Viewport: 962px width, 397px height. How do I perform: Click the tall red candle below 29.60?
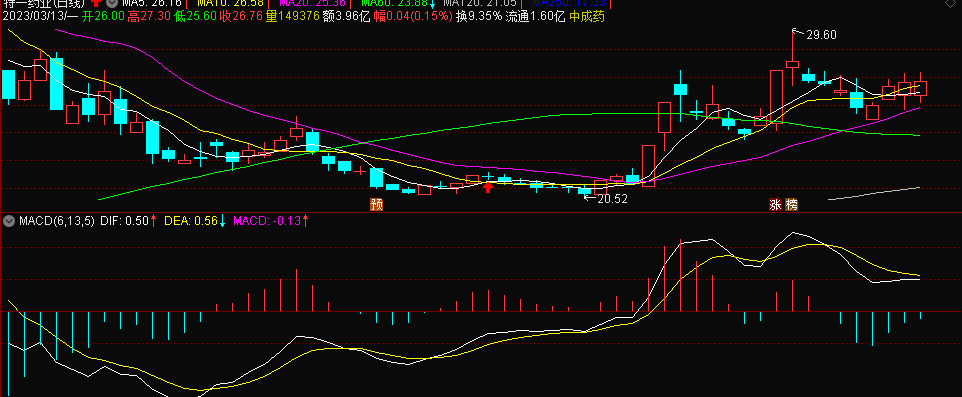click(776, 96)
